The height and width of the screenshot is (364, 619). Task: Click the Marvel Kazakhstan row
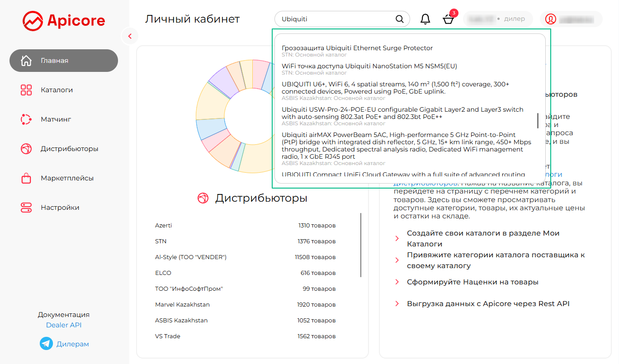pyautogui.click(x=246, y=305)
